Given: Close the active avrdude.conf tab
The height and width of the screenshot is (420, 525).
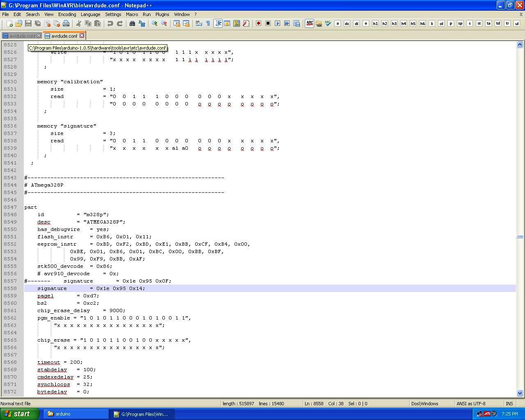Looking at the screenshot, I should 82,36.
